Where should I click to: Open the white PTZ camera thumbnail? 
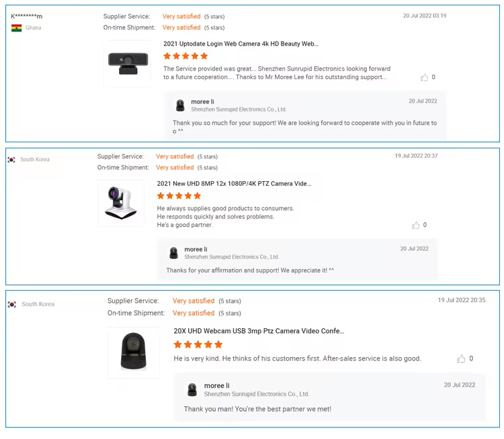point(121,203)
